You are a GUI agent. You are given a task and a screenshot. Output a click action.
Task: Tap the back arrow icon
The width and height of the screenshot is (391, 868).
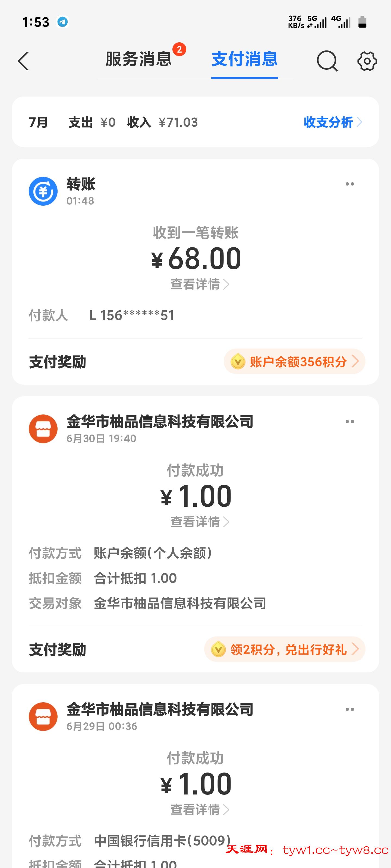pyautogui.click(x=24, y=61)
